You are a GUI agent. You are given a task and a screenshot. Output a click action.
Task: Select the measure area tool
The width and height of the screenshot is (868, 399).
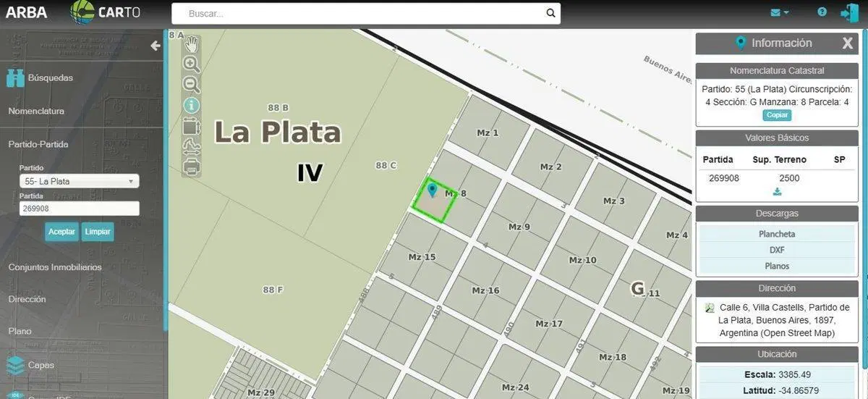click(192, 126)
